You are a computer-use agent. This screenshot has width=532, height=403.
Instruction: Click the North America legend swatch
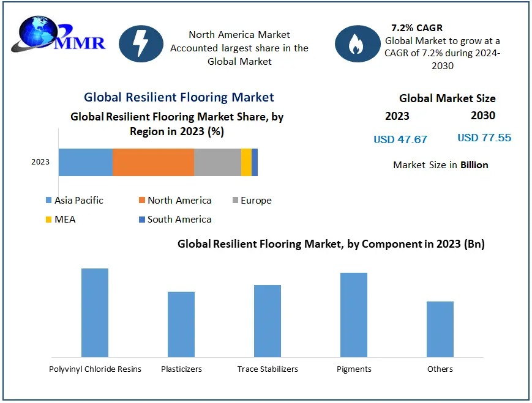click(x=141, y=201)
